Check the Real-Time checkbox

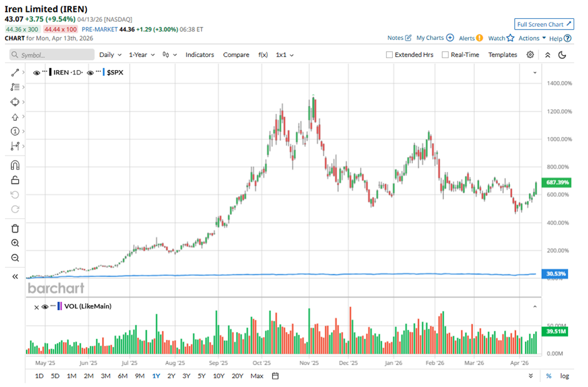pyautogui.click(x=445, y=55)
